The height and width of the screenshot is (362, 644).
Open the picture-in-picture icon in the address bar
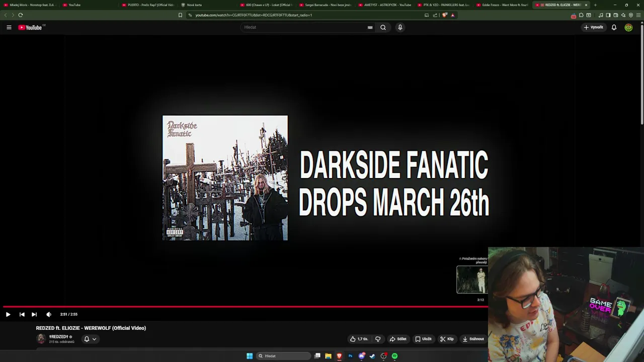427,15
